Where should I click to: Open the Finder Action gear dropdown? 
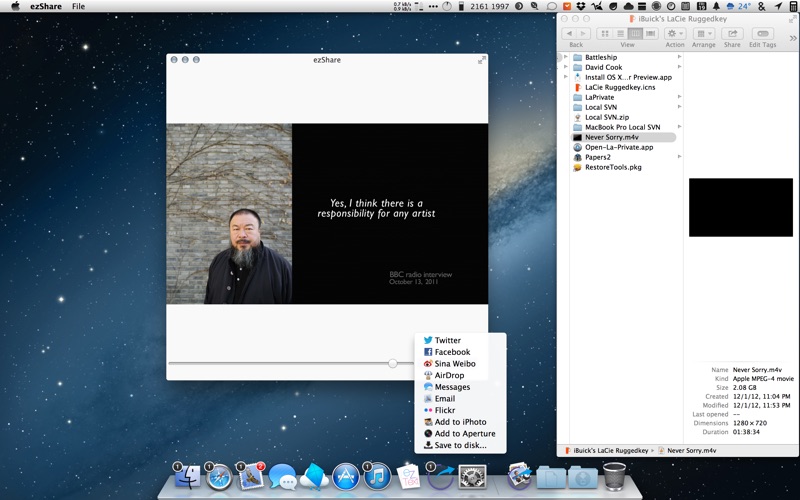(x=674, y=34)
